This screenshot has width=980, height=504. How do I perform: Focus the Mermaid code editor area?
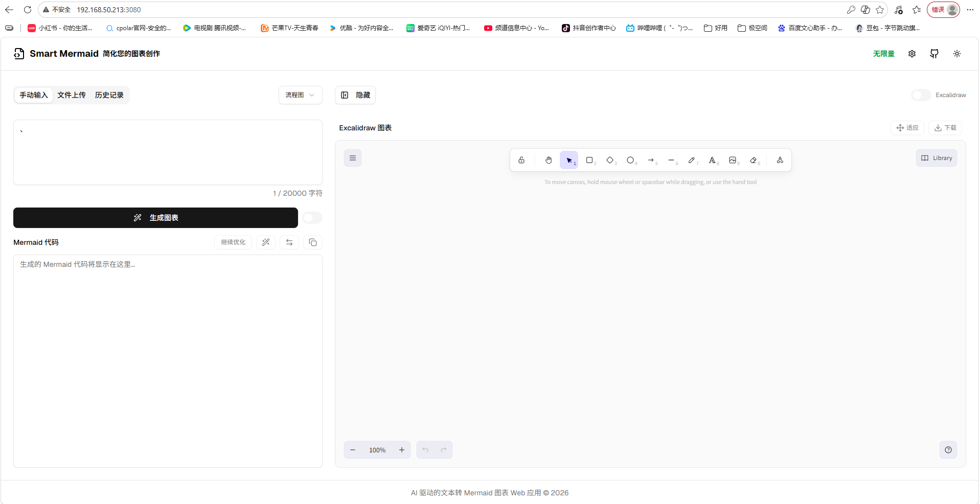[x=168, y=361]
